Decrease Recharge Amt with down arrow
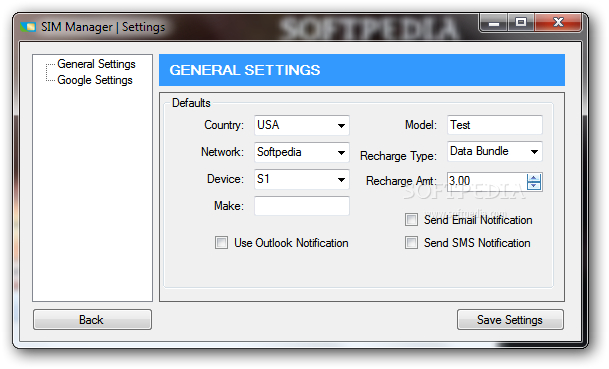 pos(534,186)
